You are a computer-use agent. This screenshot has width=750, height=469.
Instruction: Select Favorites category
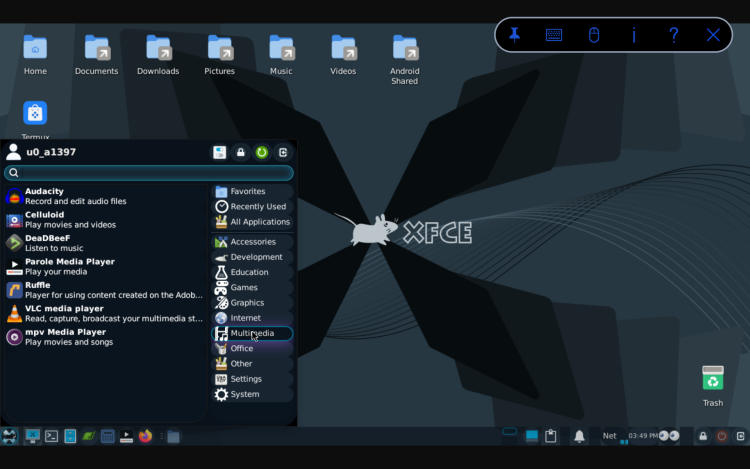(x=252, y=191)
